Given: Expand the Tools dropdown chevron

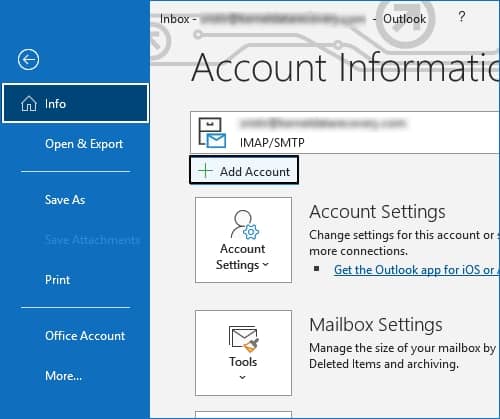Looking at the screenshot, I should 243,377.
